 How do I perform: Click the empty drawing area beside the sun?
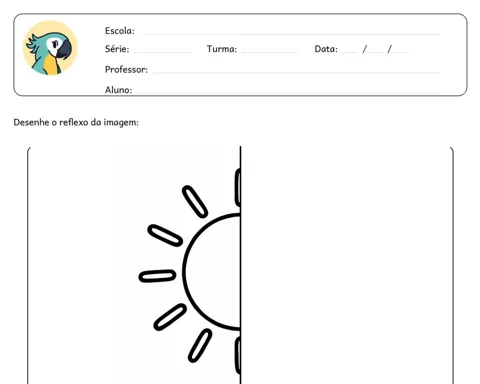click(347, 265)
